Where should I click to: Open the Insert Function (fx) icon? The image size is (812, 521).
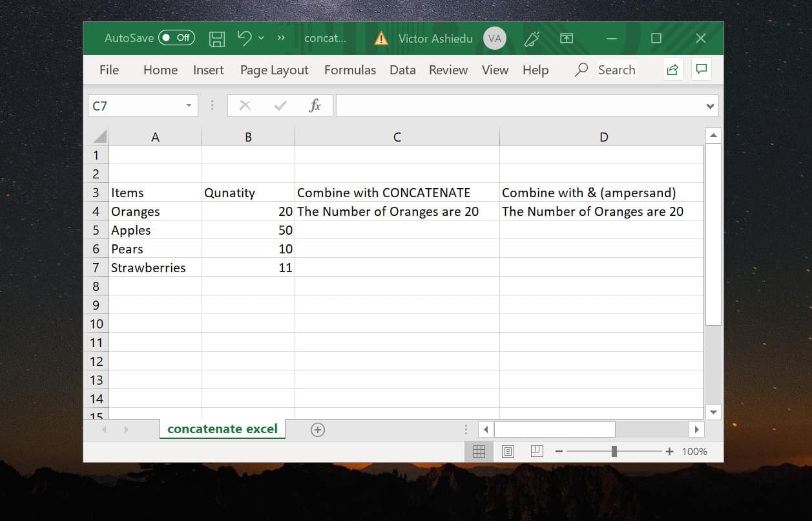point(316,105)
